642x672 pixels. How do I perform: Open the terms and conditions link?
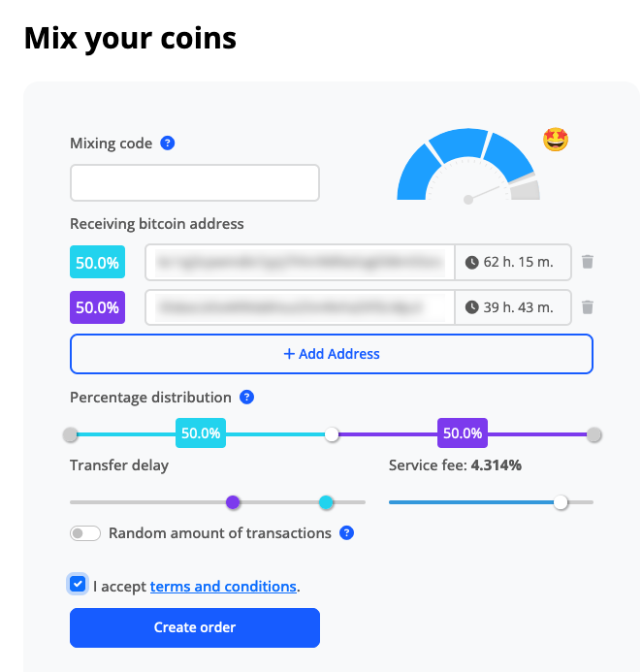click(223, 587)
